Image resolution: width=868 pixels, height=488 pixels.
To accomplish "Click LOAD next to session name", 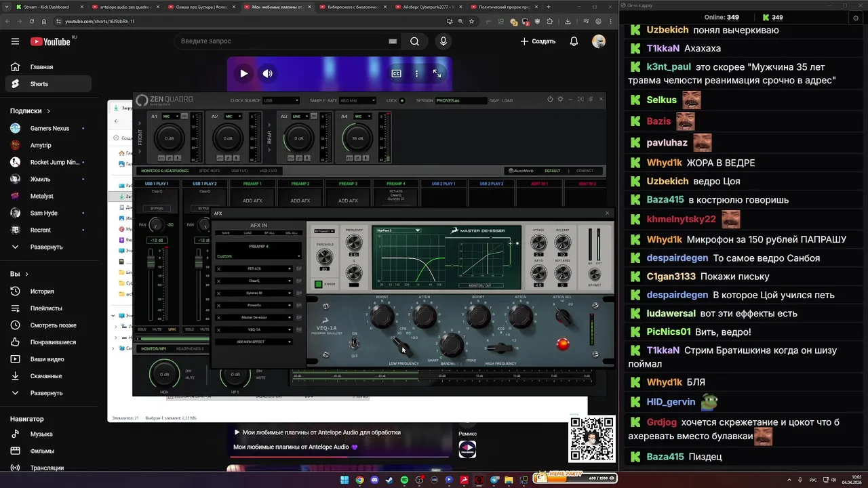I will 507,100.
